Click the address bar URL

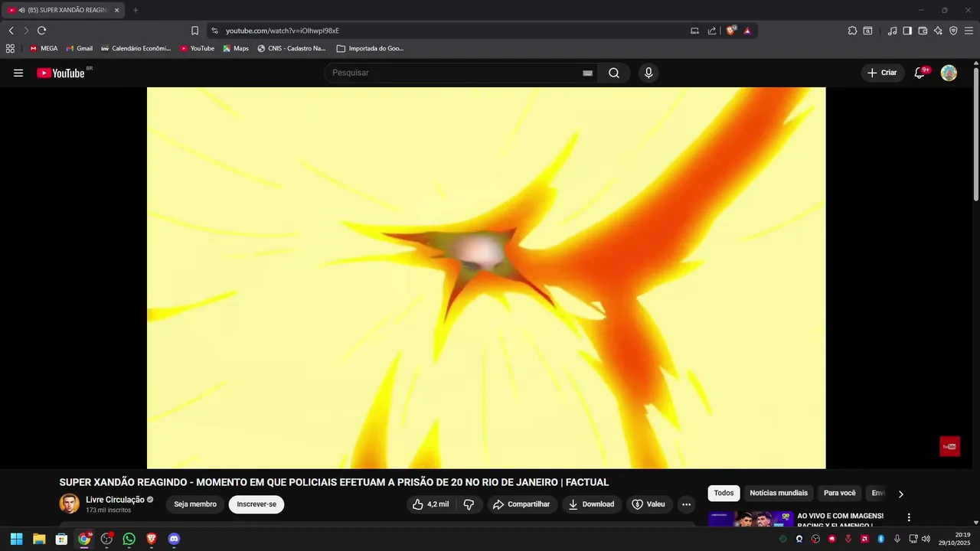(283, 31)
